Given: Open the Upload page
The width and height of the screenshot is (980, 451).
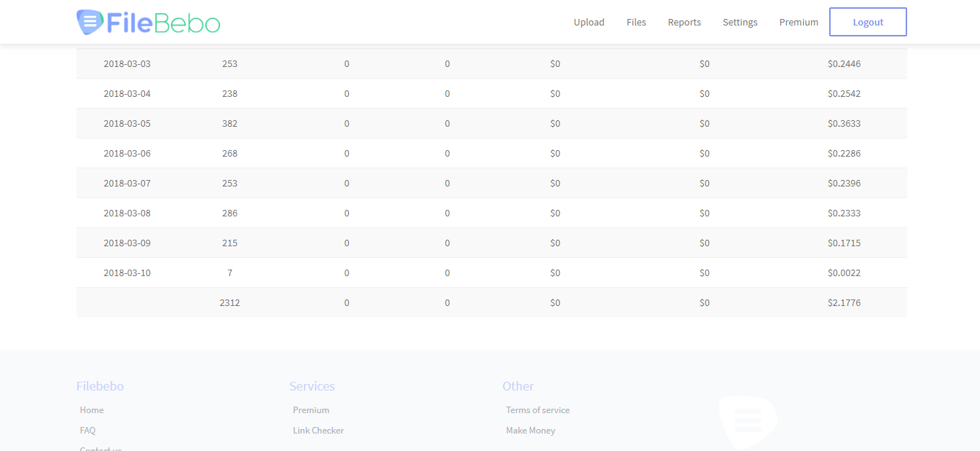Looking at the screenshot, I should (589, 22).
